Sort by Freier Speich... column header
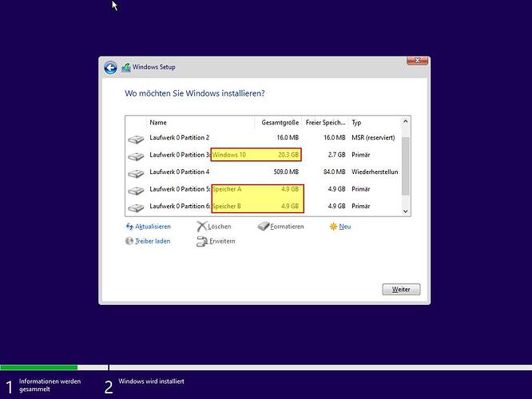The height and width of the screenshot is (399, 532). point(325,122)
